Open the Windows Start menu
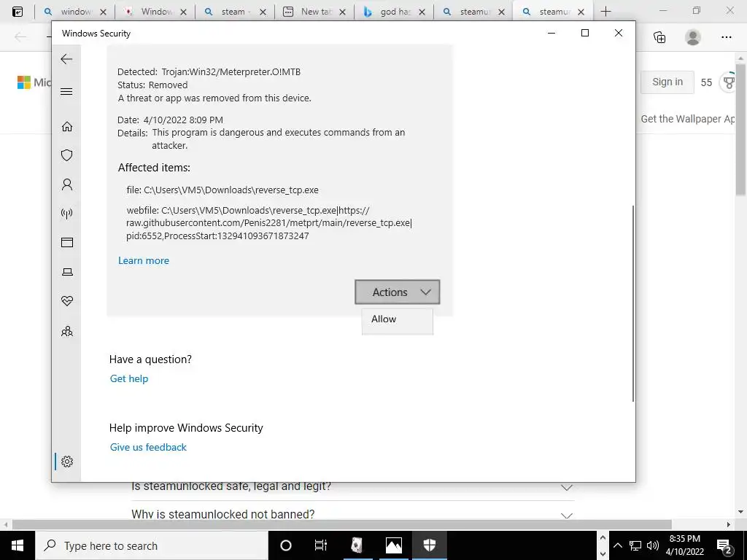Image resolution: width=747 pixels, height=560 pixels. (18, 545)
